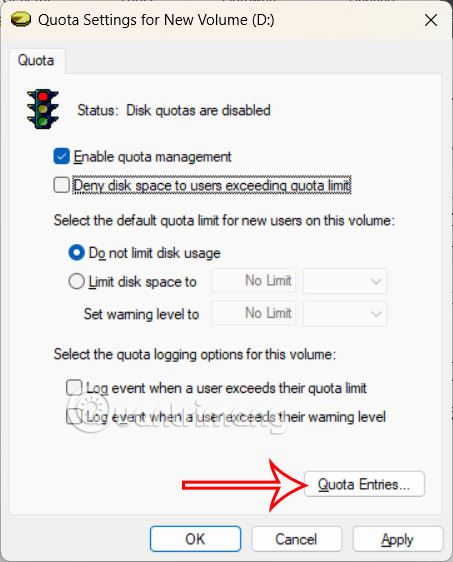
Task: Click the Limit disk space value field
Action: [x=254, y=281]
